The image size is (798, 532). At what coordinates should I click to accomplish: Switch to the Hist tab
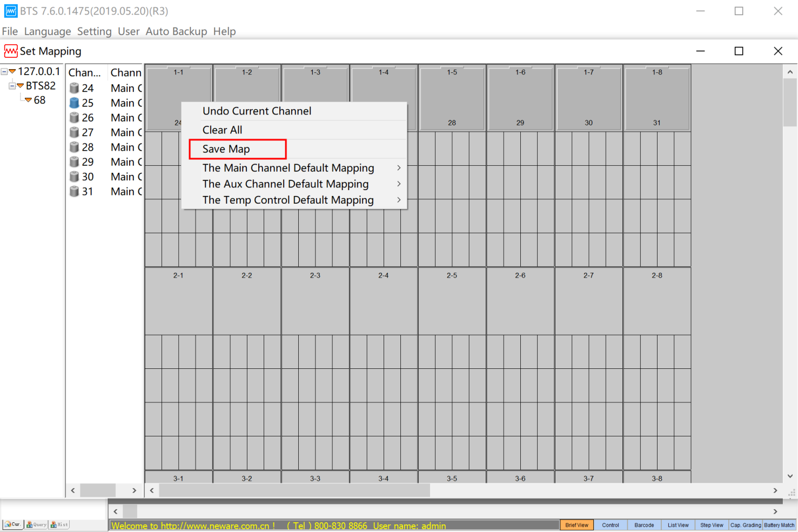click(59, 524)
